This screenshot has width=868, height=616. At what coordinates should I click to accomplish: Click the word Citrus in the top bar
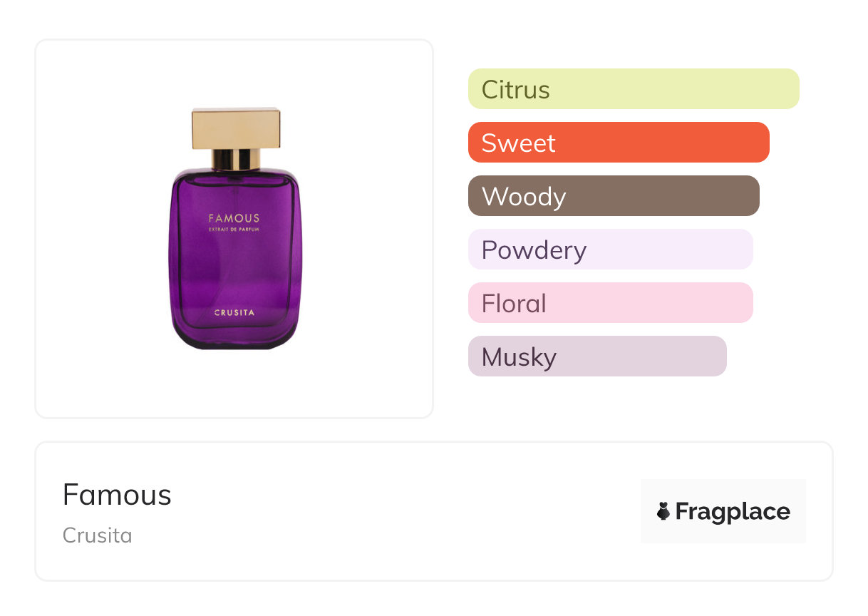click(515, 90)
